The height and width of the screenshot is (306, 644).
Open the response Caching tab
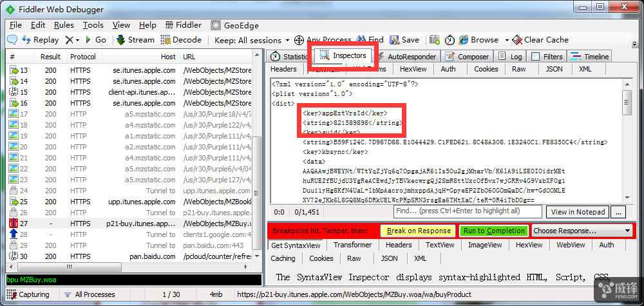(283, 258)
